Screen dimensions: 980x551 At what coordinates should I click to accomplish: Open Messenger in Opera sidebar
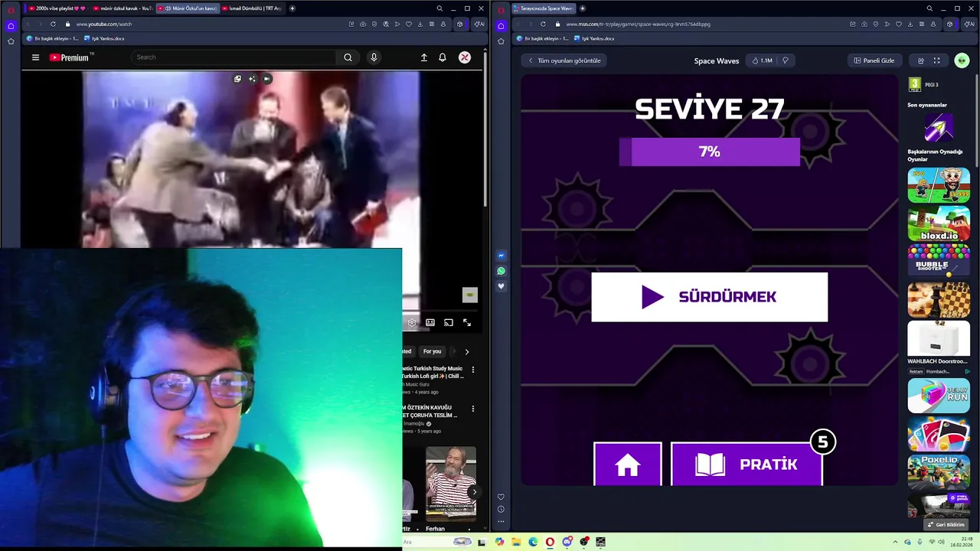click(501, 256)
